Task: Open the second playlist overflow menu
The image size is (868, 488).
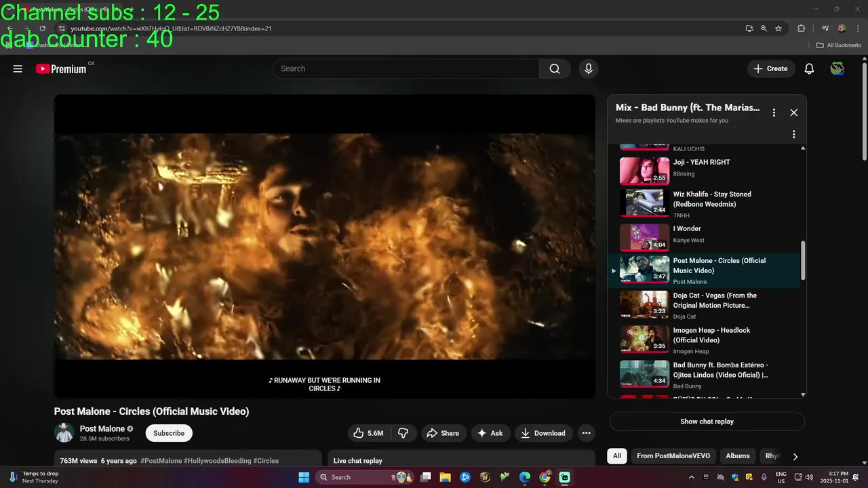Action: tap(793, 134)
